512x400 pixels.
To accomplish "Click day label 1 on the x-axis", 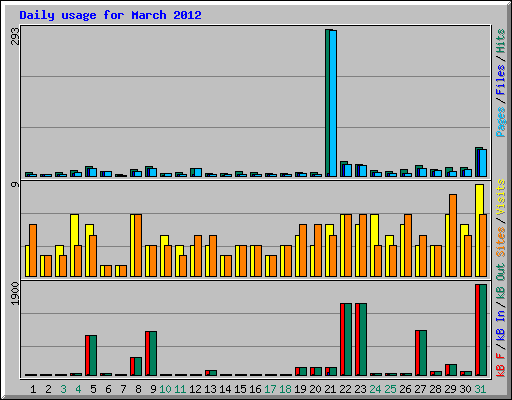I will [33, 389].
